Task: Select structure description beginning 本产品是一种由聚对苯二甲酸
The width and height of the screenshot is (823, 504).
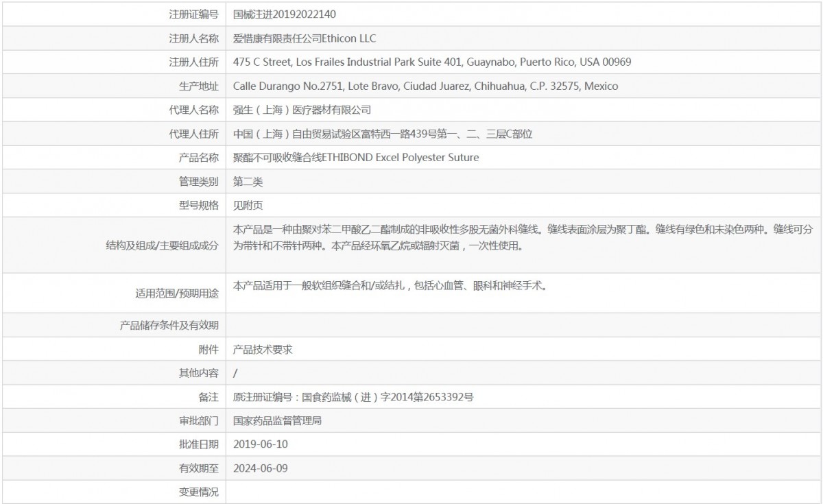Action: click(x=523, y=237)
